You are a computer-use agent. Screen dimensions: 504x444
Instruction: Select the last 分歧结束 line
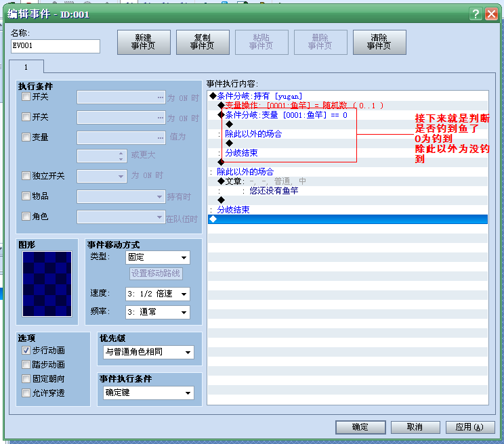348,210
